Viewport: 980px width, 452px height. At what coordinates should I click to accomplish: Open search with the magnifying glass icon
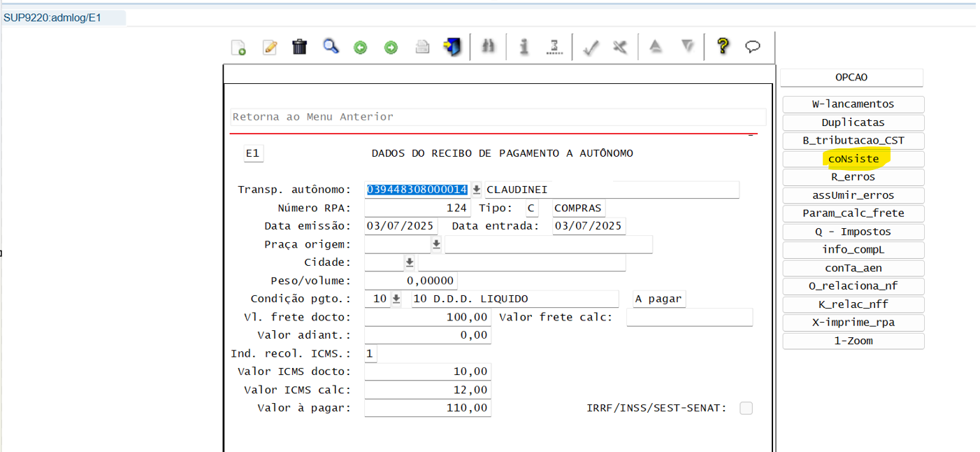coord(331,46)
